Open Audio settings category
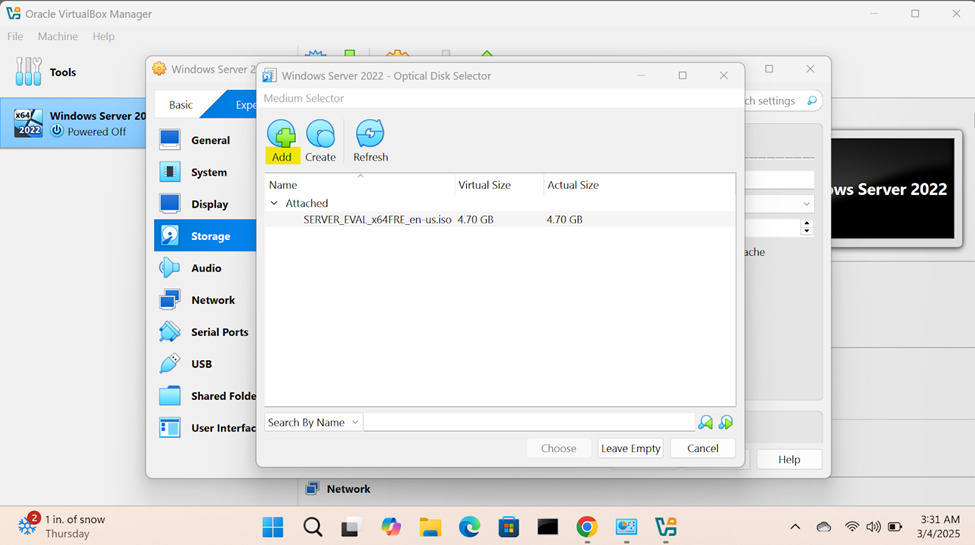 coord(205,268)
